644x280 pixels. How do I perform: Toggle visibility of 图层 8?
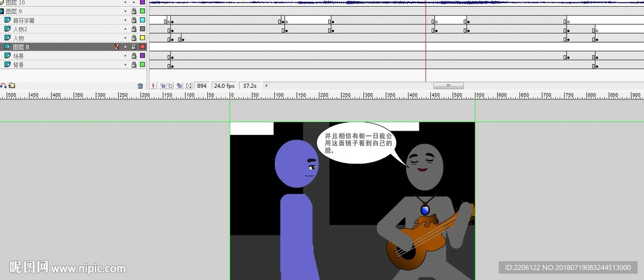[125, 46]
